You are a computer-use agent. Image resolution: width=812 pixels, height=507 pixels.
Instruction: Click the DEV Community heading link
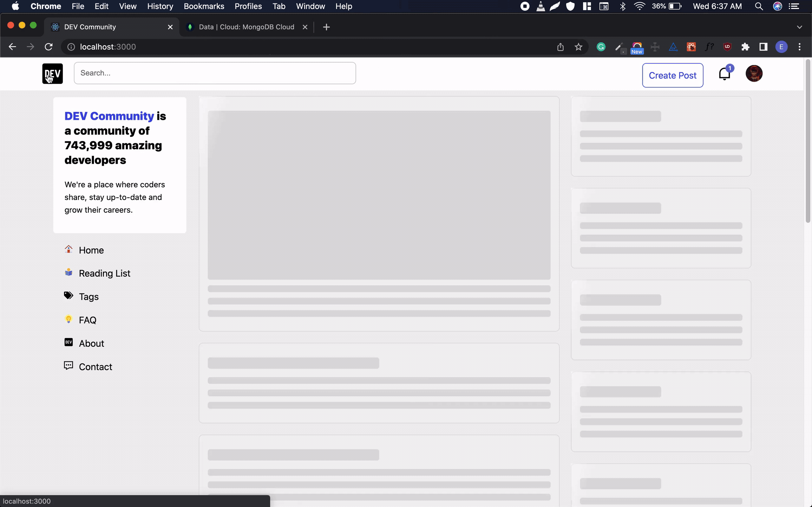109,116
